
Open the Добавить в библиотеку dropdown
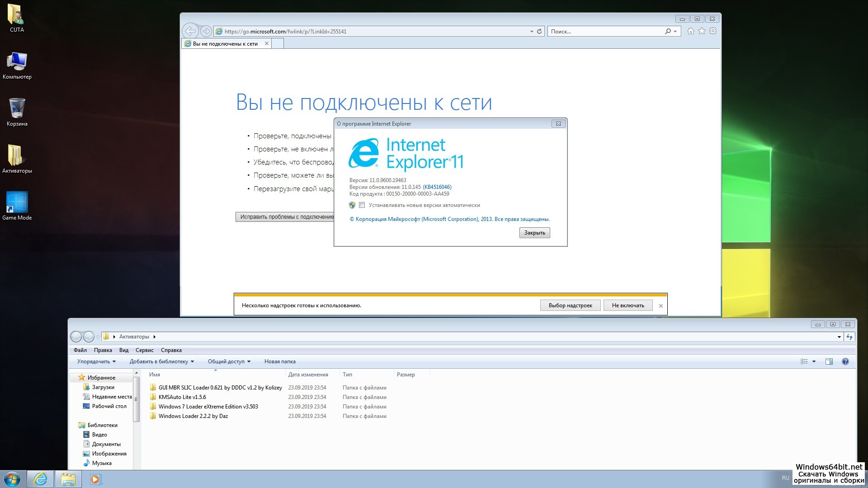161,361
